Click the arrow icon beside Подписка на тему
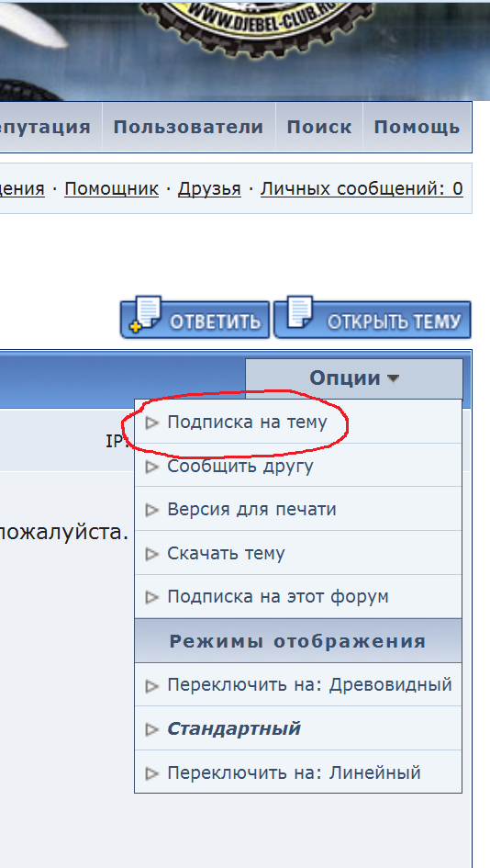 point(151,423)
